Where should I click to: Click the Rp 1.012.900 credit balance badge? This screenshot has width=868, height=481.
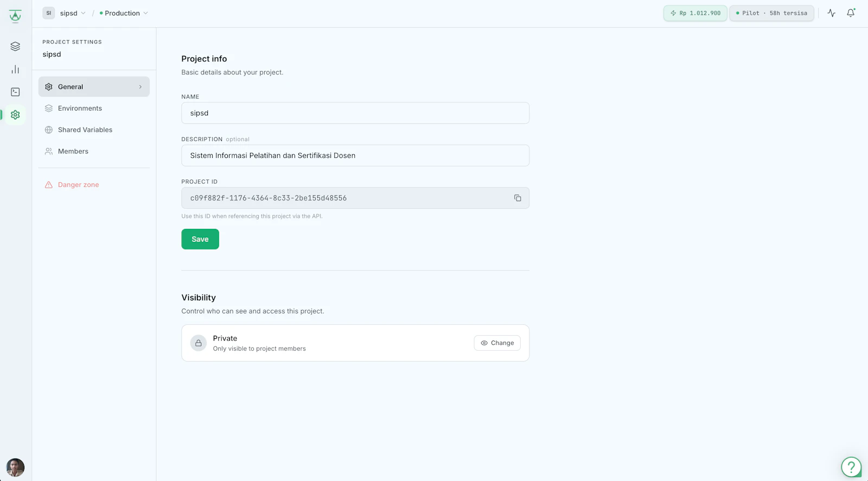pos(695,13)
